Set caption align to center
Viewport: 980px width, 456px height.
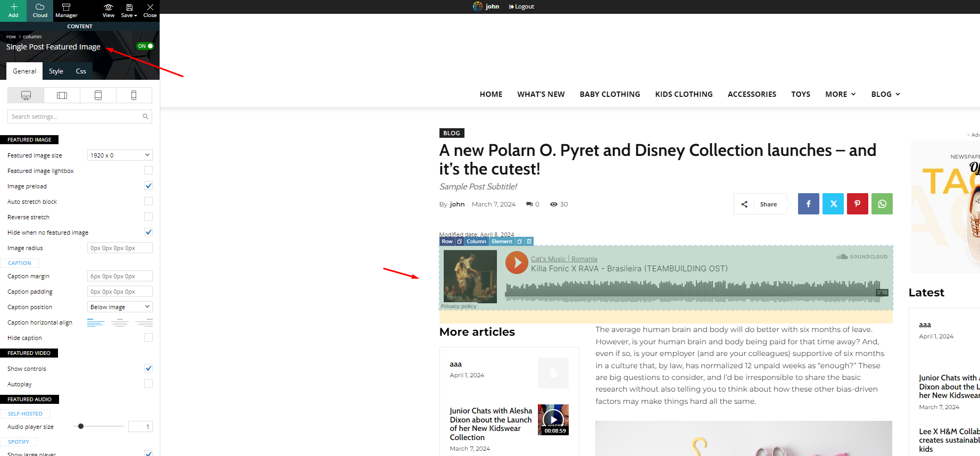[120, 322]
